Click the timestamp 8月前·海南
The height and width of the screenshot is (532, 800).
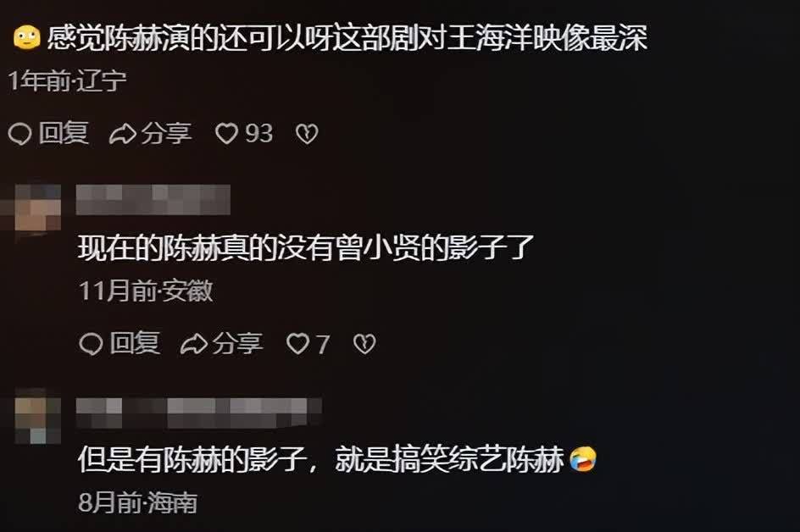click(x=138, y=502)
